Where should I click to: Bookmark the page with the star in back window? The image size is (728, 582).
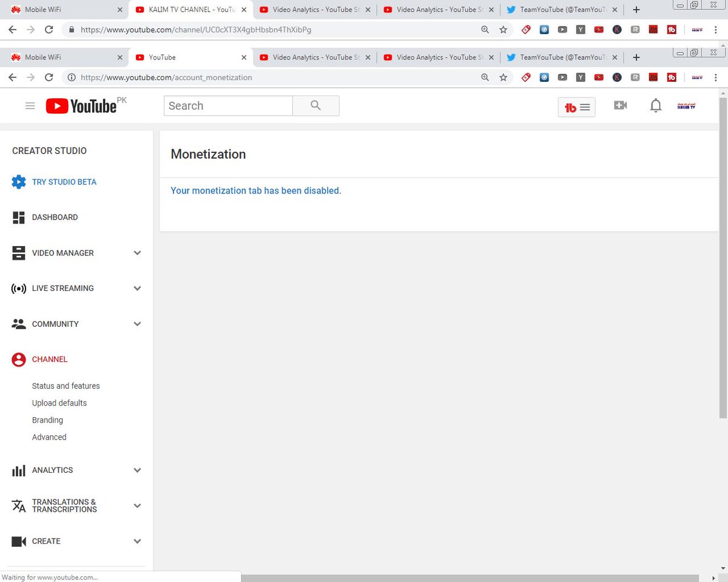pyautogui.click(x=503, y=29)
